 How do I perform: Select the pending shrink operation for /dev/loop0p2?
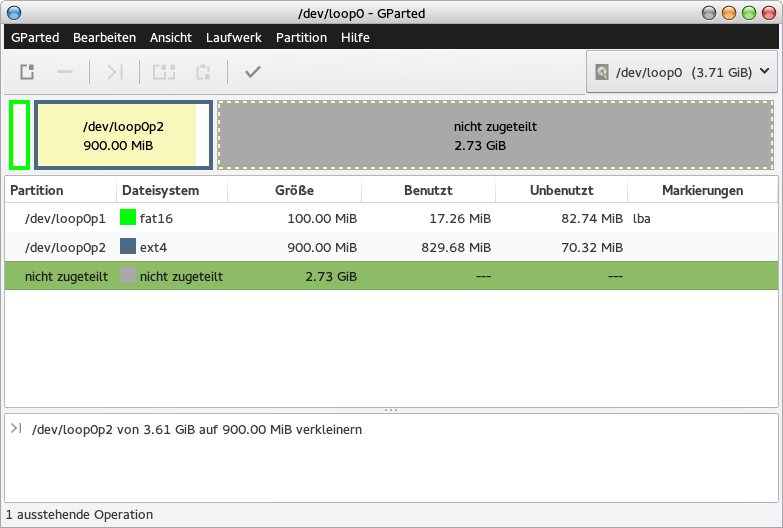(x=197, y=430)
